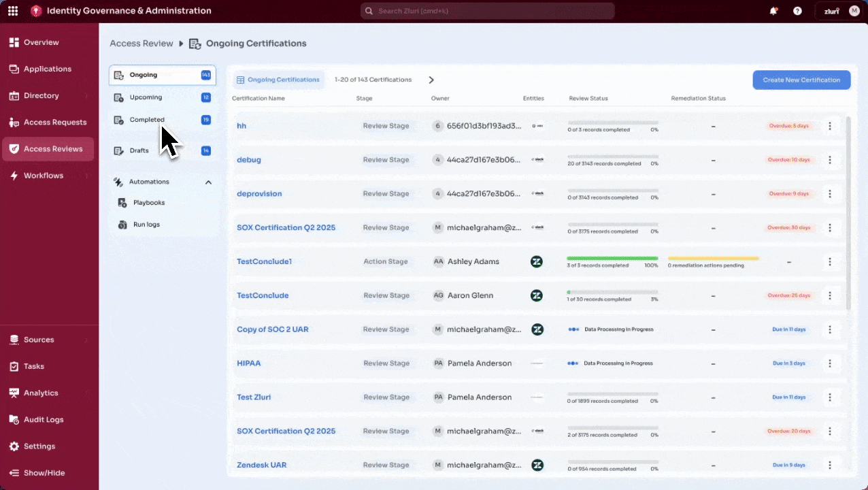
Task: Open the HIPAA certification link
Action: point(249,363)
